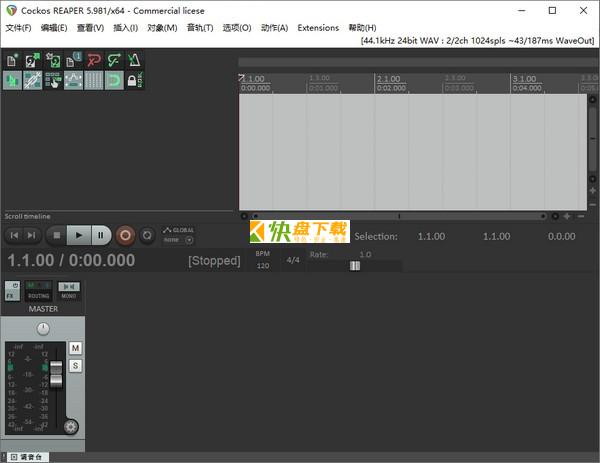Click the Master ROUTING button

point(38,291)
